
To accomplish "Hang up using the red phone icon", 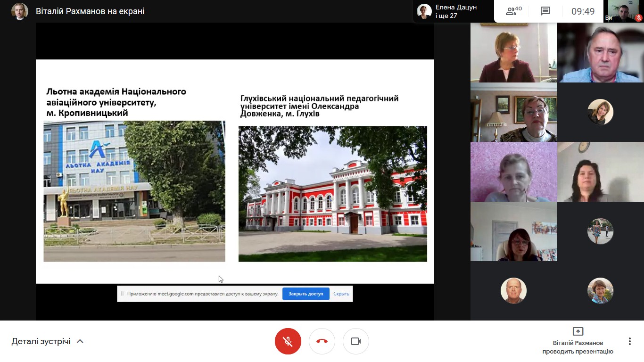I will tap(322, 341).
